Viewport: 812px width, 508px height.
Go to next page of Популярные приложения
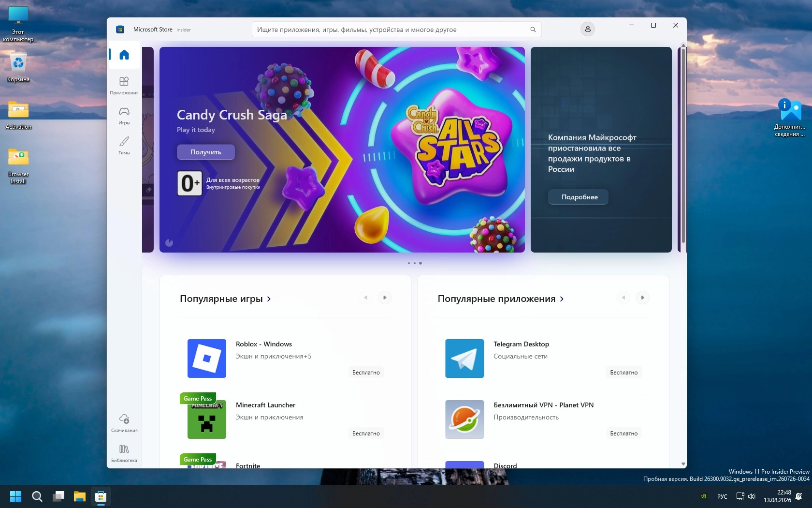pos(643,298)
